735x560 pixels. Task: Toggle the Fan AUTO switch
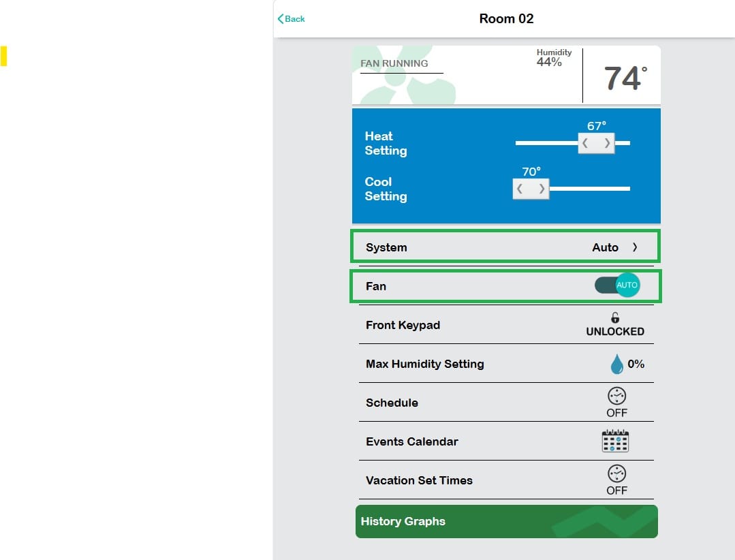[617, 285]
